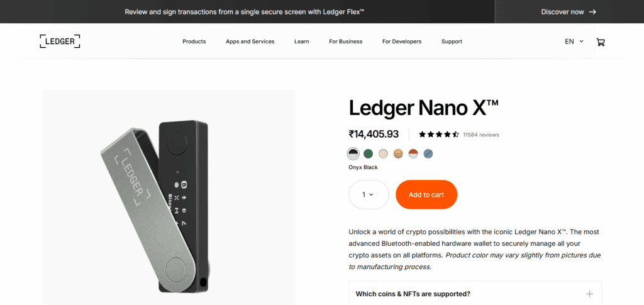Choose the cream beige color swatch
The height and width of the screenshot is (305, 644).
[x=384, y=153]
